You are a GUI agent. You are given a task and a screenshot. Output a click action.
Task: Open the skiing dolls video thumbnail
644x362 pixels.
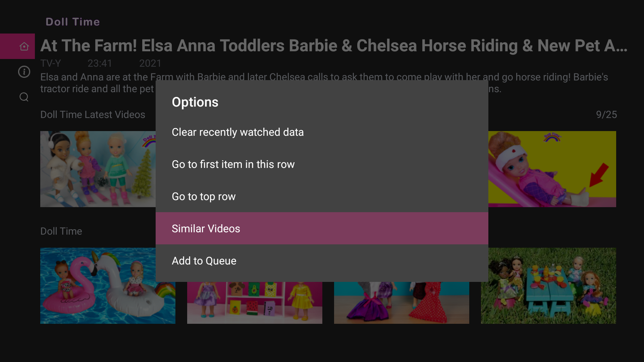coord(97,169)
